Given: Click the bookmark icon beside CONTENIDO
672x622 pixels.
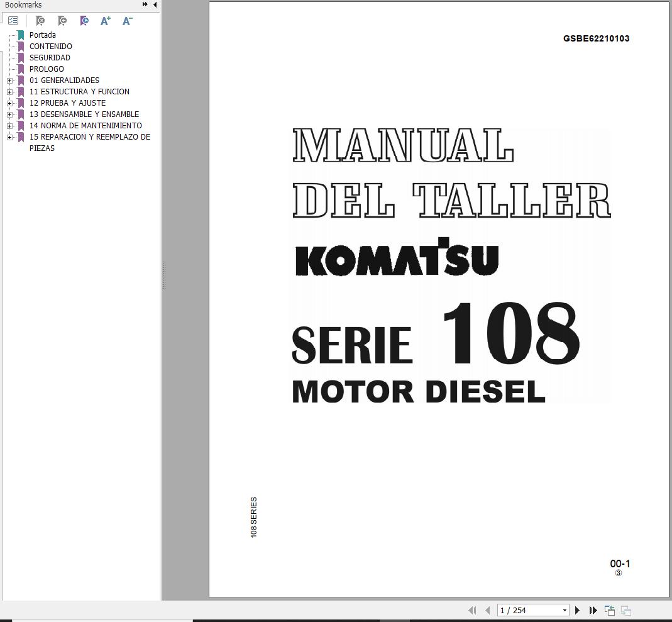Looking at the screenshot, I should coord(21,47).
